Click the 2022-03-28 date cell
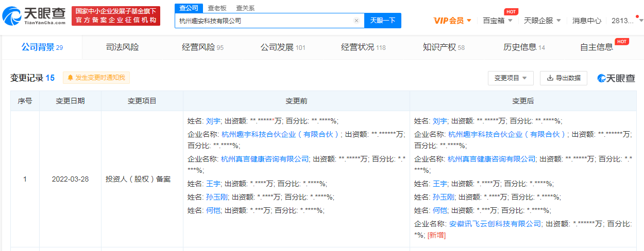 click(70, 179)
